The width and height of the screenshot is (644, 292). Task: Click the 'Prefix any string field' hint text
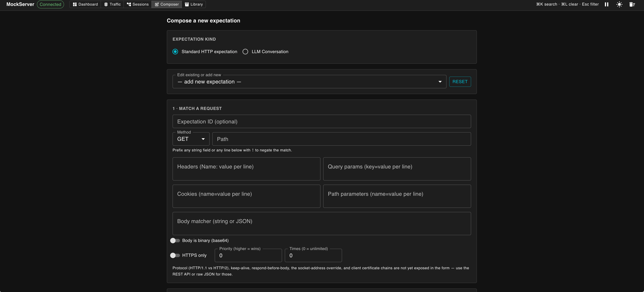click(x=232, y=150)
